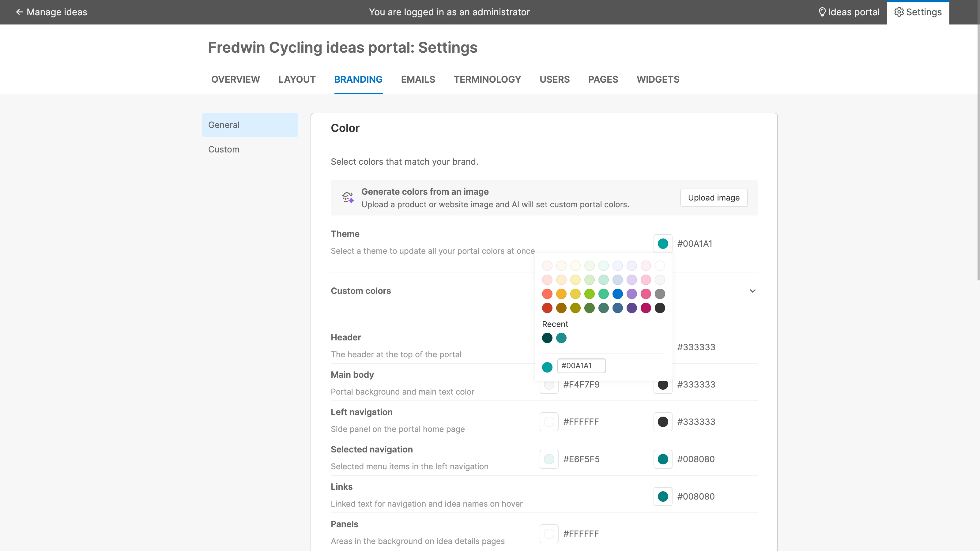
Task: Open the Users tab
Action: 555,80
